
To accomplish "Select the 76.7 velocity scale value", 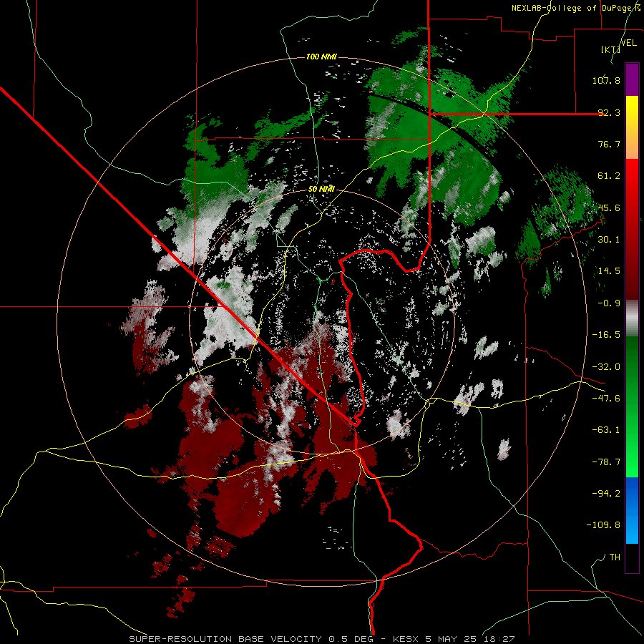I will (x=609, y=144).
